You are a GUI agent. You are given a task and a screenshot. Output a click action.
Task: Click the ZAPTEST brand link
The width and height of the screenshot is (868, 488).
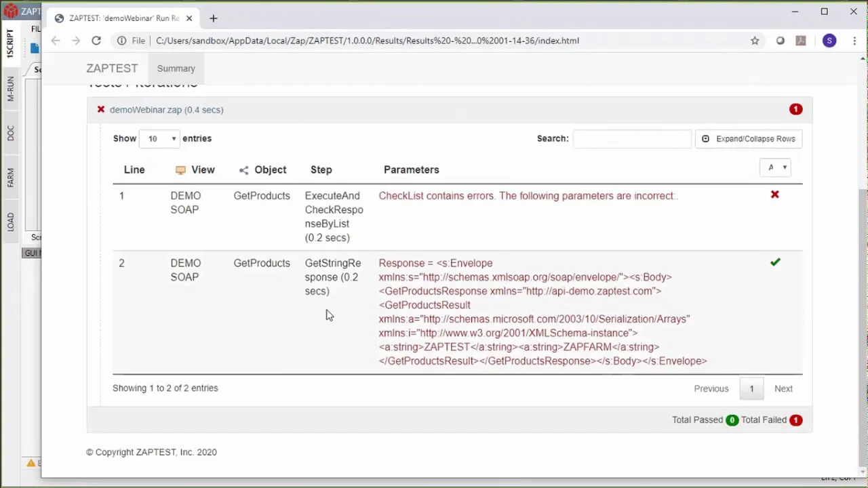coord(112,68)
